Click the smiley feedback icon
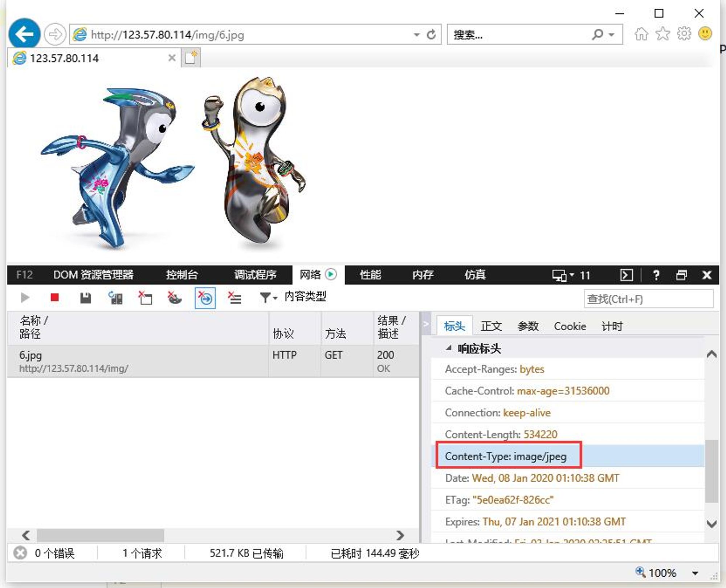Screen dimensions: 726x588 click(705, 34)
